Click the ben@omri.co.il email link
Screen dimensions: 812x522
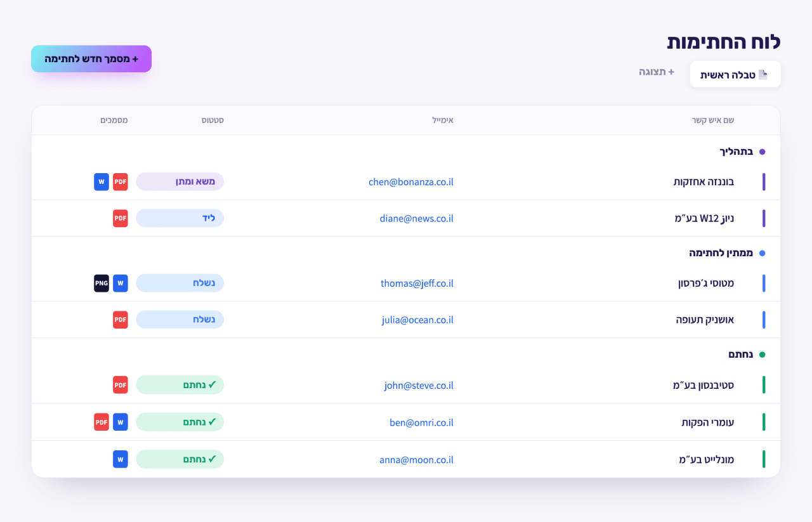click(422, 422)
